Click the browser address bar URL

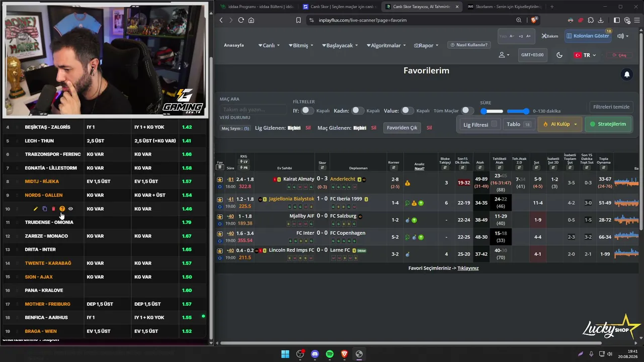pyautogui.click(x=362, y=20)
